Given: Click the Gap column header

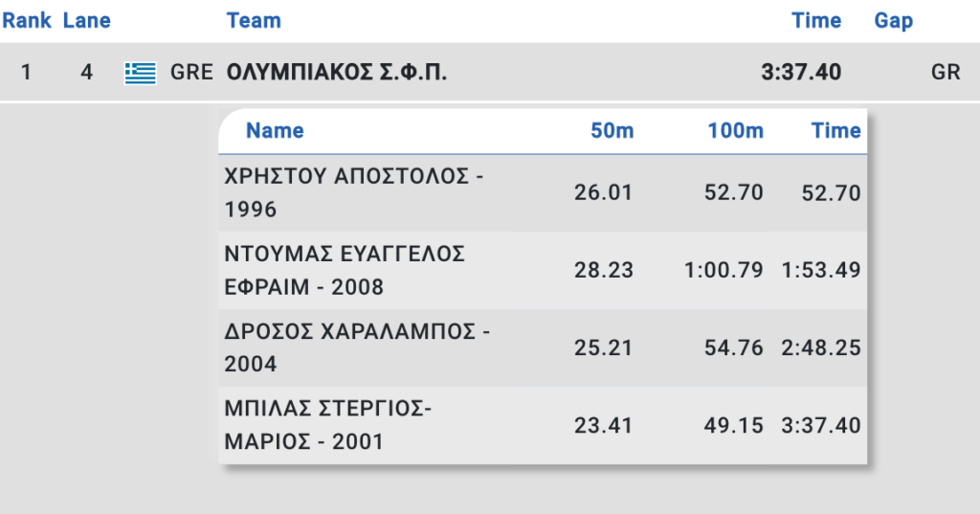Looking at the screenshot, I should tap(893, 21).
